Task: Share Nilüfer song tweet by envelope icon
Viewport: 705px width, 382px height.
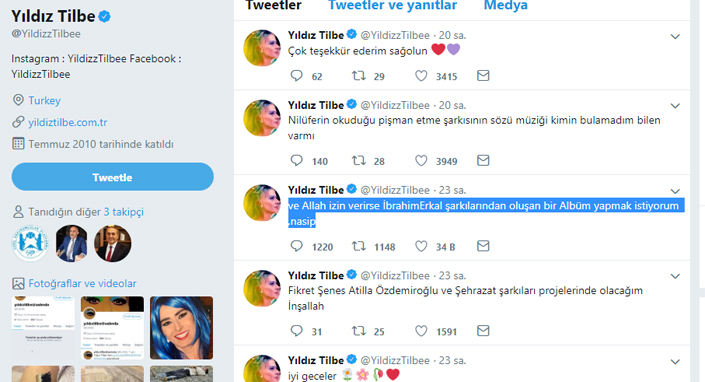Action: (483, 160)
